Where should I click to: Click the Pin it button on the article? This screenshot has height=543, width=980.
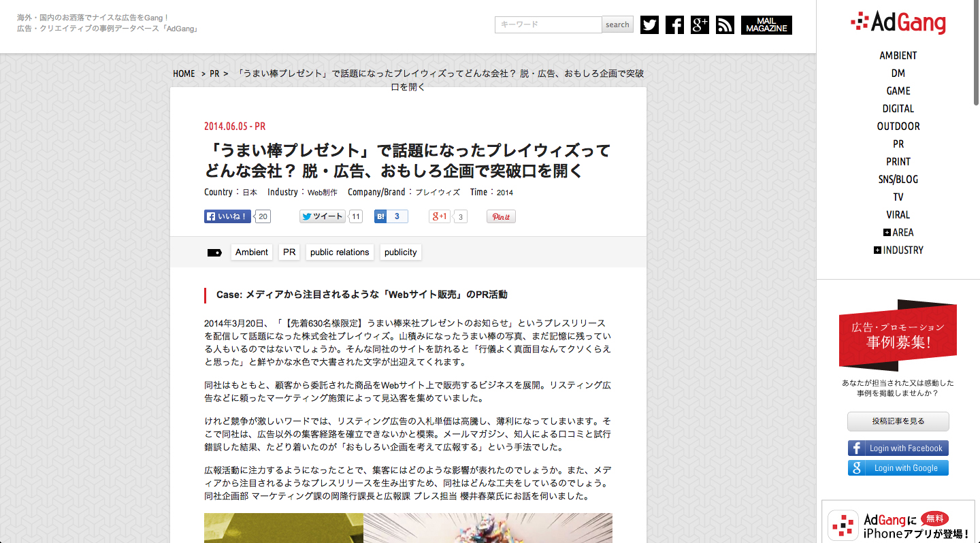click(x=501, y=216)
